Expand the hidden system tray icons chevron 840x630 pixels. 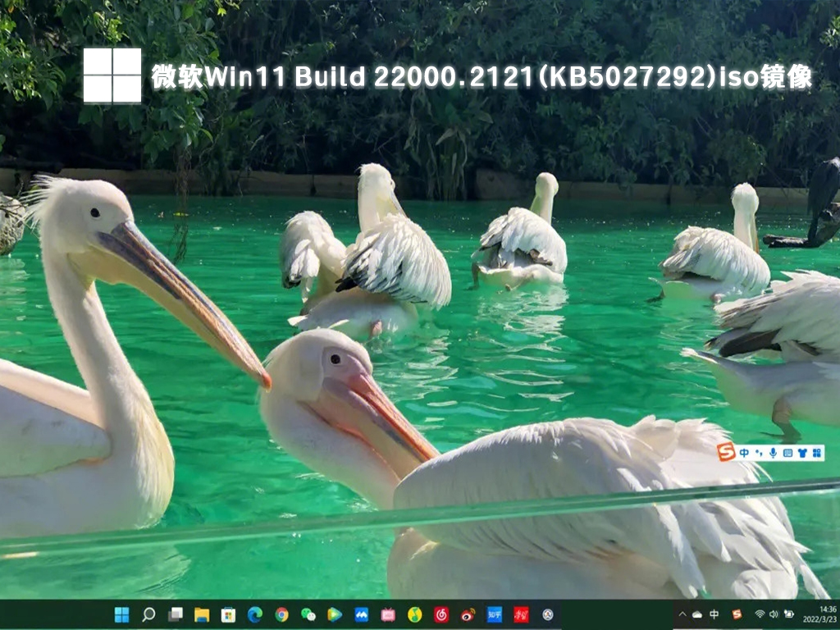(x=682, y=614)
